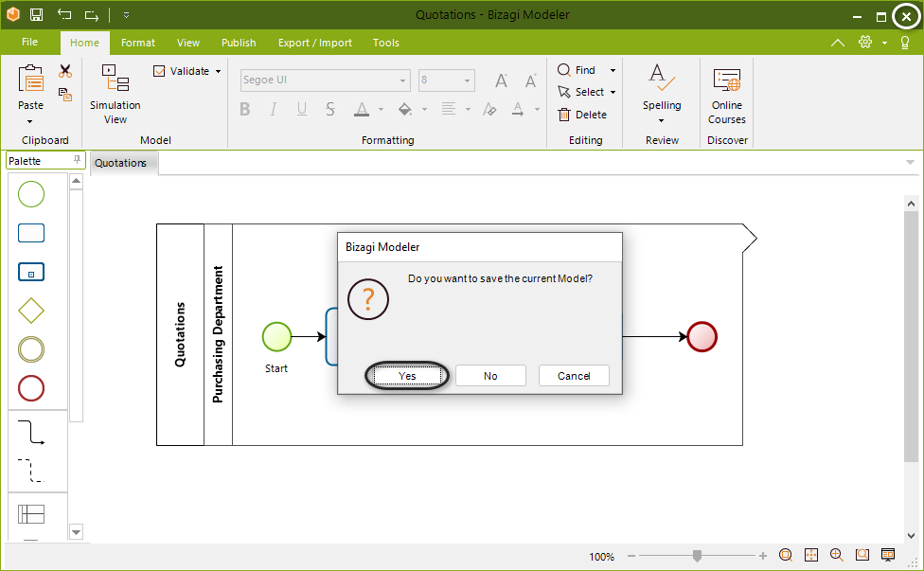Click the Copy icon below Cut
Image resolution: width=924 pixels, height=571 pixels.
pos(65,95)
